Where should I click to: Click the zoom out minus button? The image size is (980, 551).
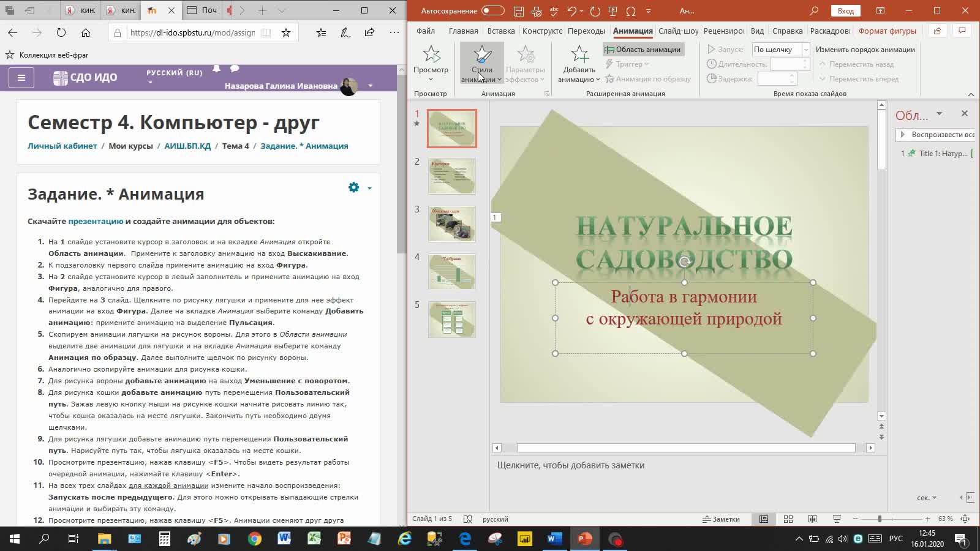click(x=855, y=519)
